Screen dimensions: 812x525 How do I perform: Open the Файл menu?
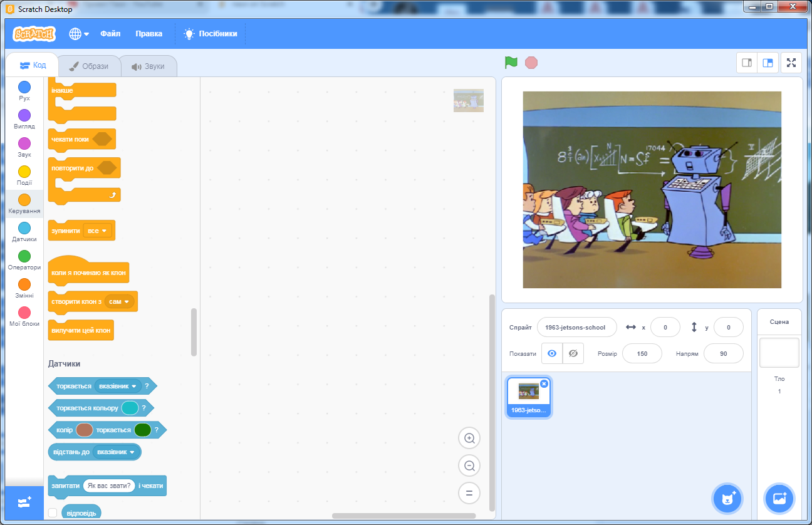[x=110, y=34]
